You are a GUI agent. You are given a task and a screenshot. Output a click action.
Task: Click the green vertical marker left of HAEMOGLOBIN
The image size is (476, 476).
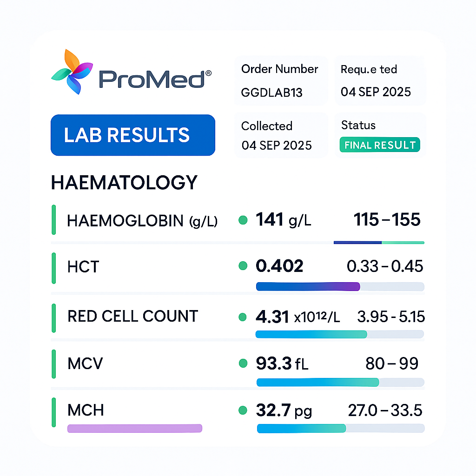tap(54, 219)
